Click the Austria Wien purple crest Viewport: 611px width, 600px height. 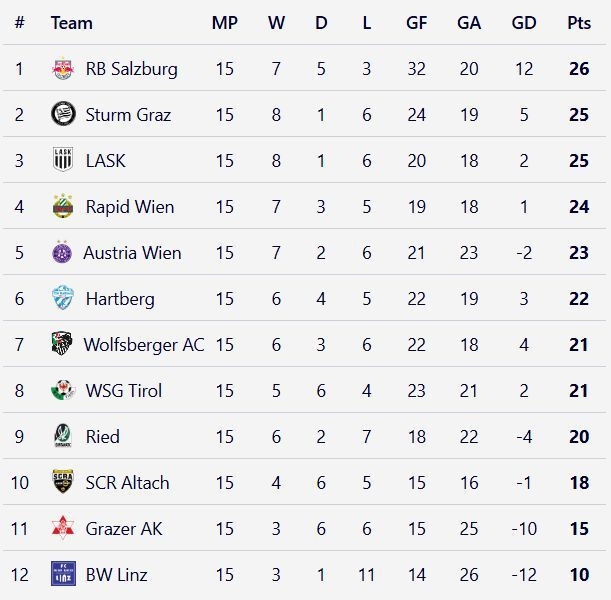[x=62, y=253]
